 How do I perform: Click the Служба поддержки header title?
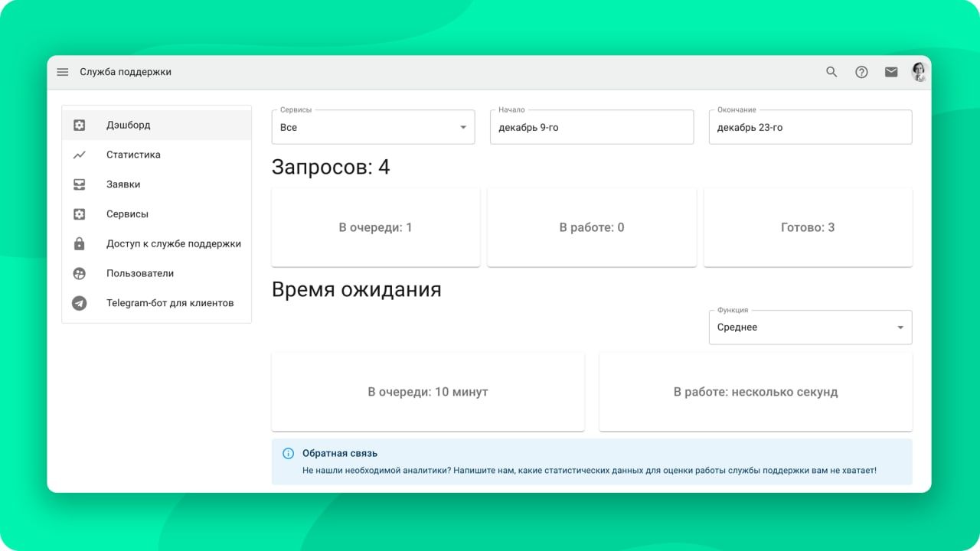(126, 72)
